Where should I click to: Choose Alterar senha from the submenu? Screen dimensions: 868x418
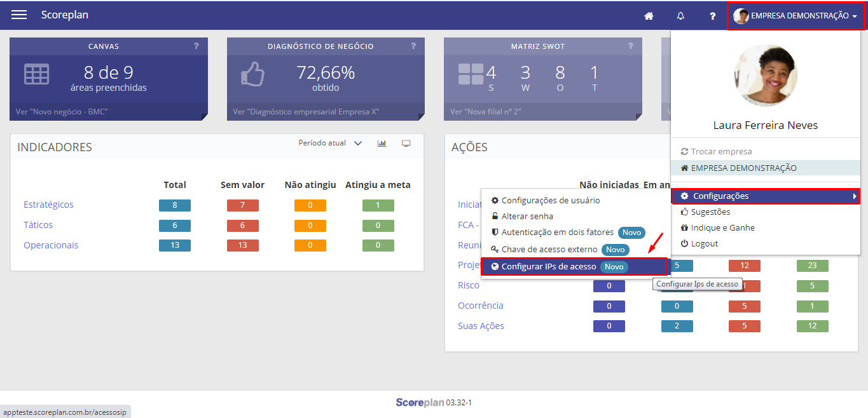click(x=527, y=217)
